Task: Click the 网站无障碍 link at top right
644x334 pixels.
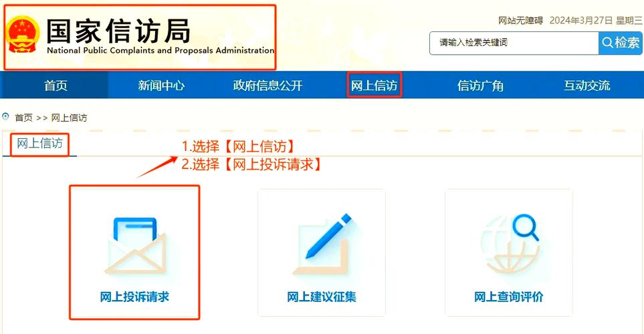Action: pyautogui.click(x=521, y=21)
